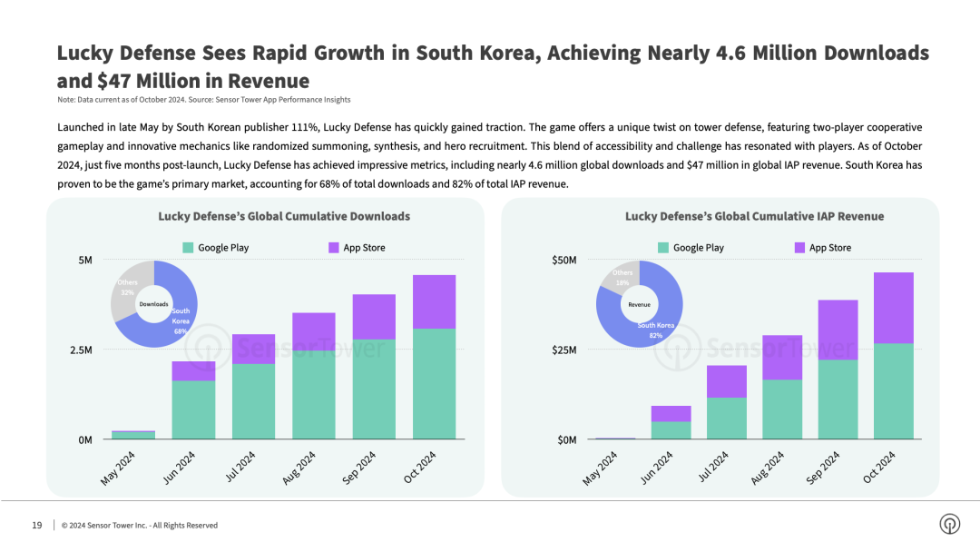
Task: Click Oct 2024 Google Play segment in Revenue chart
Action: point(893,391)
